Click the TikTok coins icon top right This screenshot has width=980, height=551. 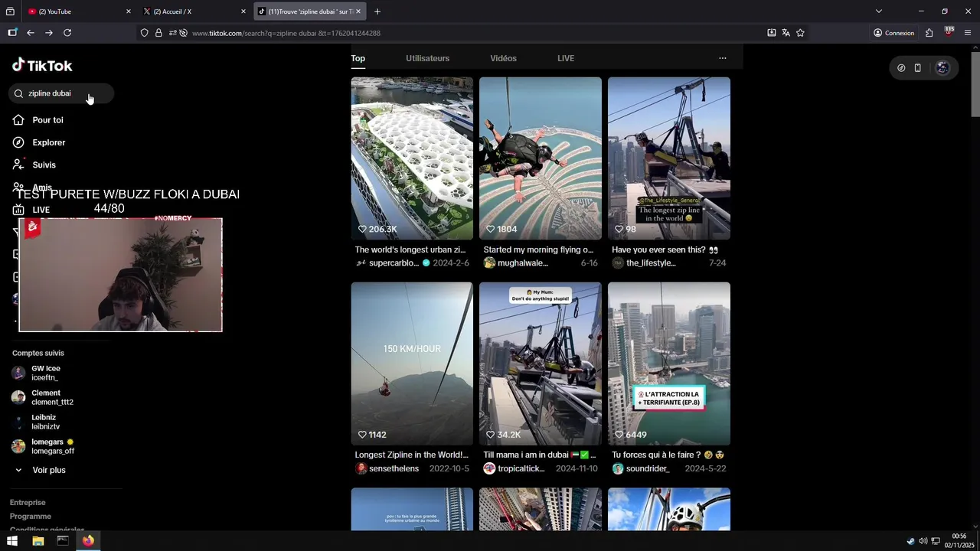pyautogui.click(x=901, y=68)
